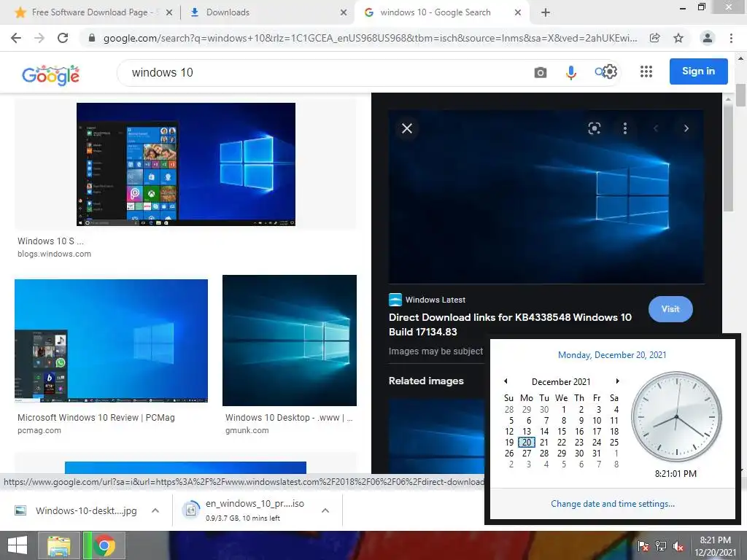Close the Downloads tab
The height and width of the screenshot is (560, 747).
click(x=344, y=12)
